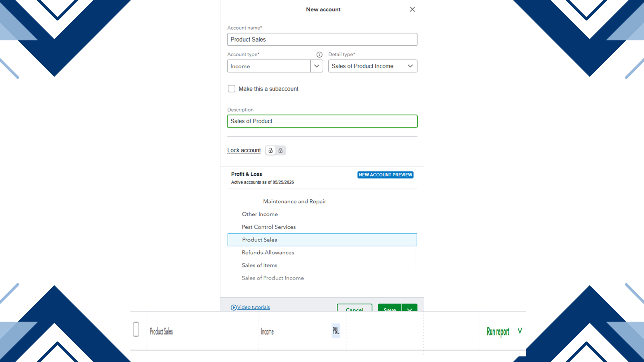Select Product Sales in the preview list
This screenshot has height=362, width=644.
tap(322, 240)
